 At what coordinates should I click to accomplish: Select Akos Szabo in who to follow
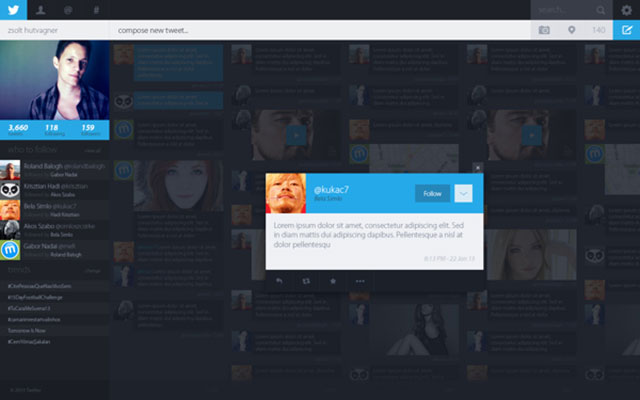coord(55,230)
